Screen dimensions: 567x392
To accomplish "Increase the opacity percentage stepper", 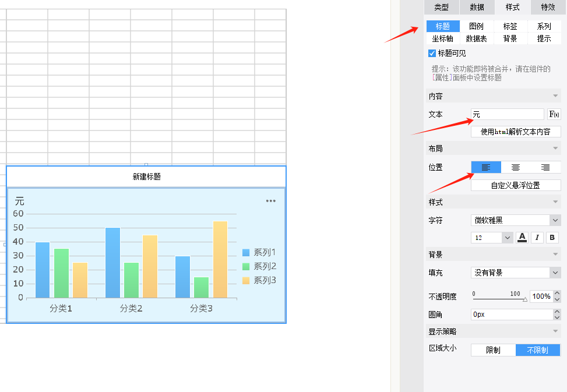I will (557, 294).
